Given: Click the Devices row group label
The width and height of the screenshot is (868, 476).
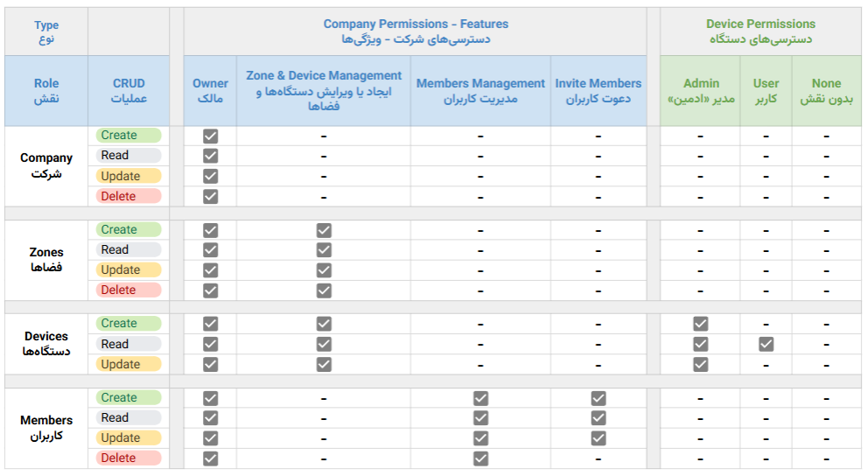Looking at the screenshot, I should 46,344.
